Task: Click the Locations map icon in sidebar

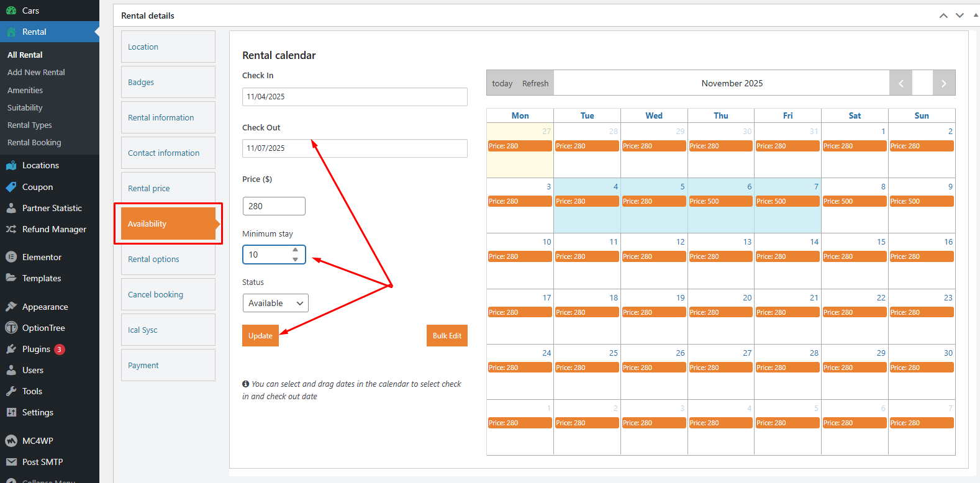Action: point(11,166)
